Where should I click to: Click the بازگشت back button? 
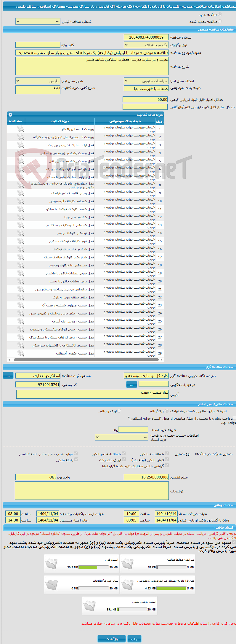coord(112,639)
